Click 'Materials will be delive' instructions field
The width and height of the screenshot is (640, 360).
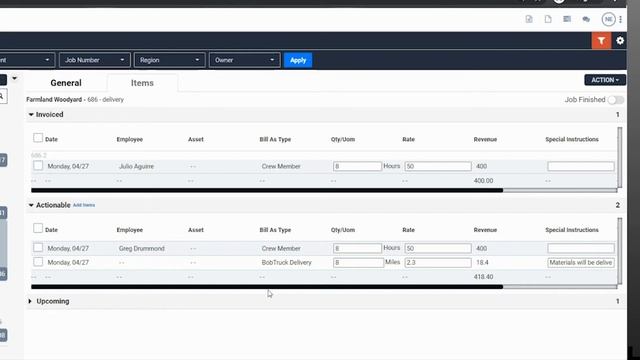click(581, 262)
